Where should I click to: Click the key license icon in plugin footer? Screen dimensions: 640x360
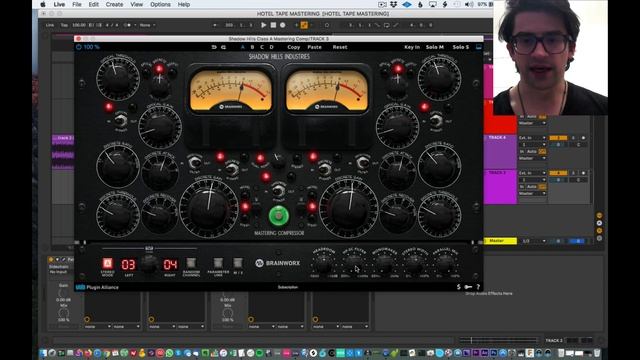click(468, 287)
